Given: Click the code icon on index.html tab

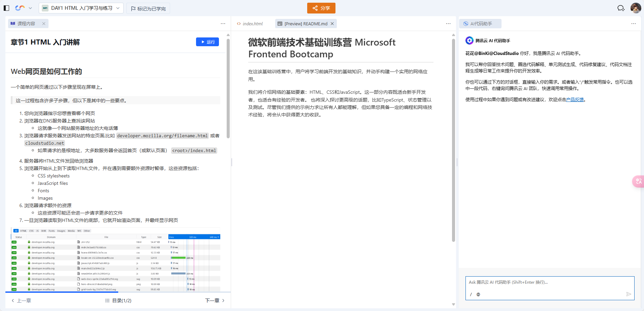Looking at the screenshot, I should (x=239, y=24).
